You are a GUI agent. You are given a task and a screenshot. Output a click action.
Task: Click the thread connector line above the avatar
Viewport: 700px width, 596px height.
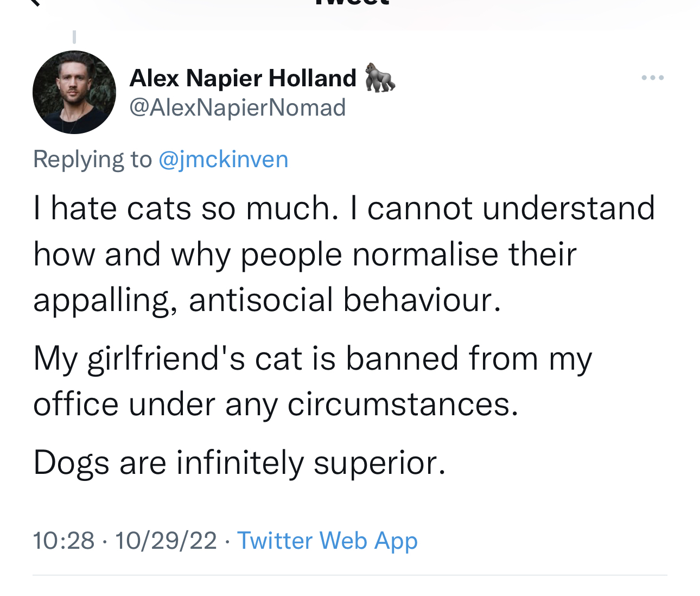coord(74,37)
